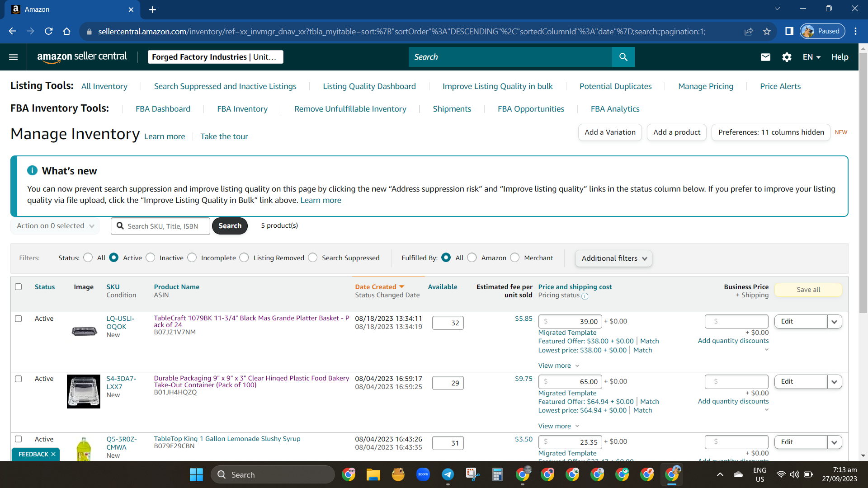Bookmark this page with star icon

click(767, 31)
